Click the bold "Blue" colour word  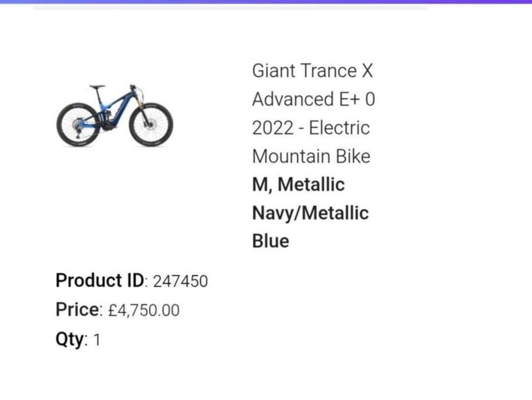pyautogui.click(x=270, y=241)
